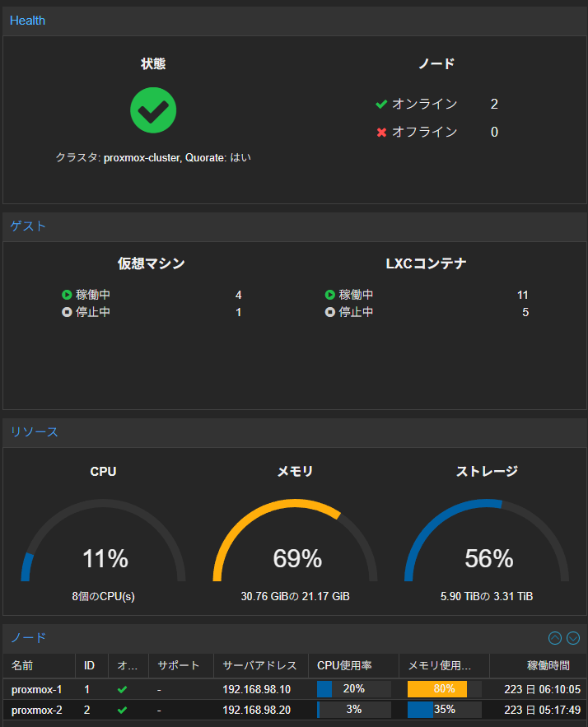
Task: Open node proxmox-1 from the table
Action: point(36,689)
